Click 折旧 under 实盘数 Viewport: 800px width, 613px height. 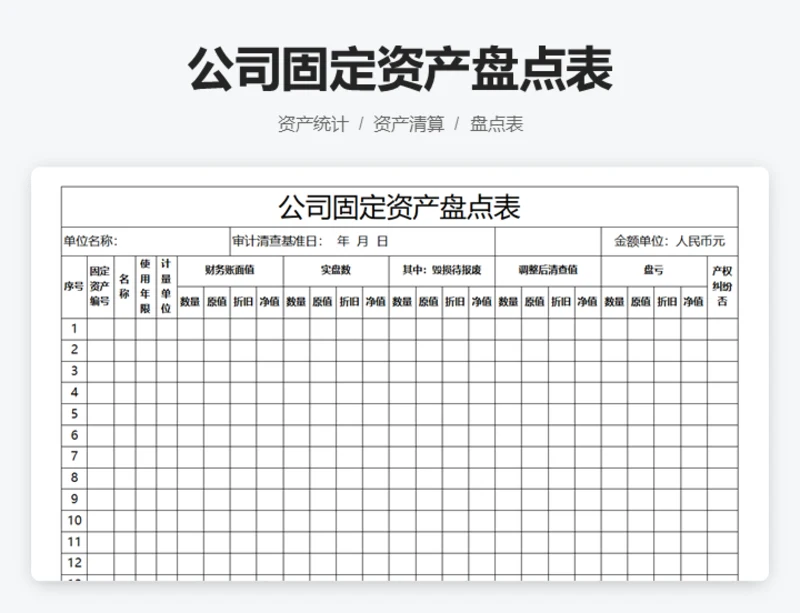[x=349, y=302]
